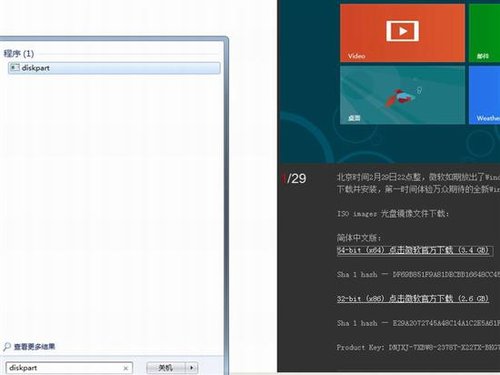Click the ISO images 光盘镜像文件下载 text

click(x=393, y=213)
